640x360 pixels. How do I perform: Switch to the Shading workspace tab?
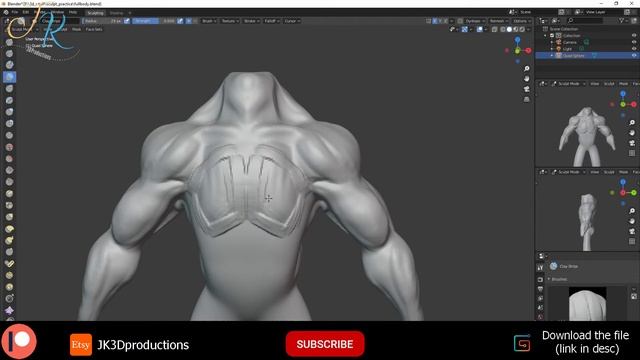(x=116, y=13)
